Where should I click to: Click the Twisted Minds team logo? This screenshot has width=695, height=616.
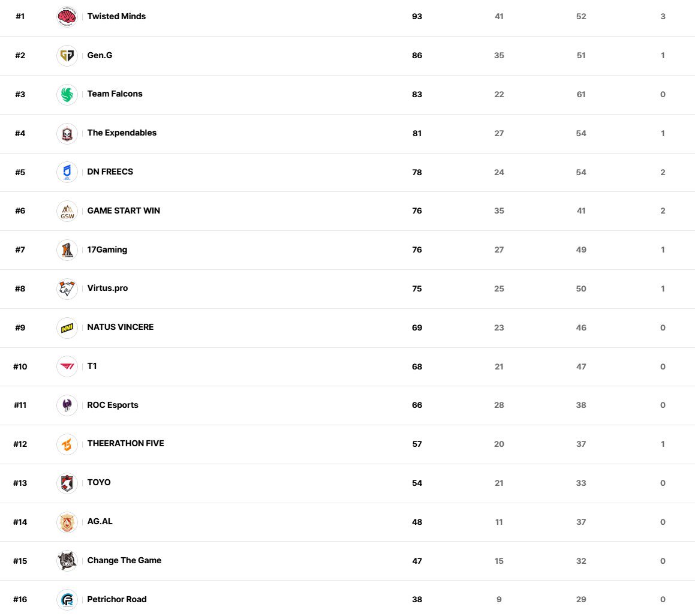(67, 17)
